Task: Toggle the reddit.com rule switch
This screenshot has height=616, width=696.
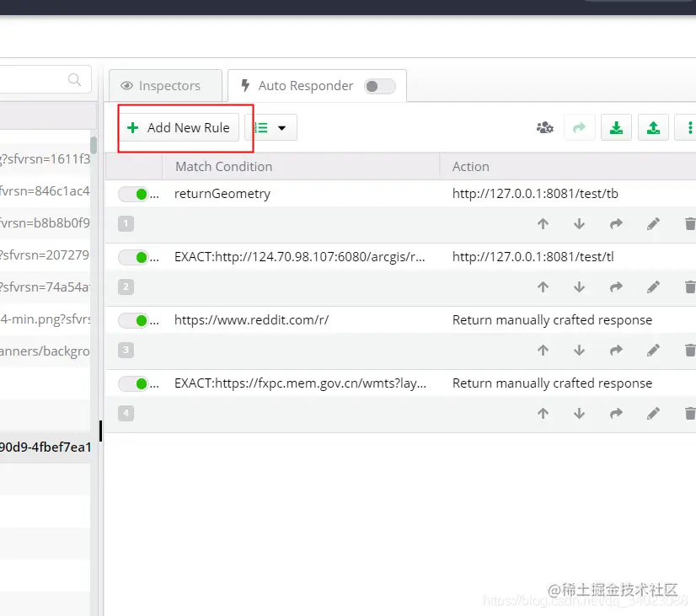Action: pos(133,320)
